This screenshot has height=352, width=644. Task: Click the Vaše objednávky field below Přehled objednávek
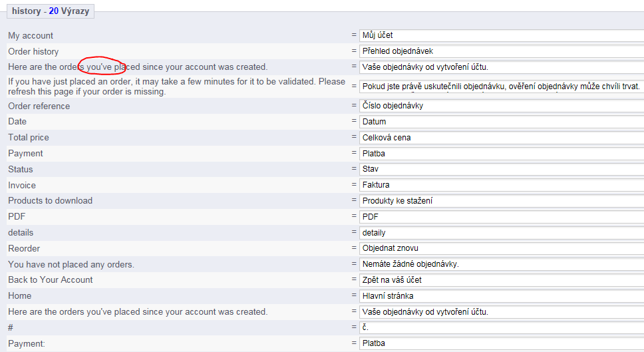click(x=500, y=67)
